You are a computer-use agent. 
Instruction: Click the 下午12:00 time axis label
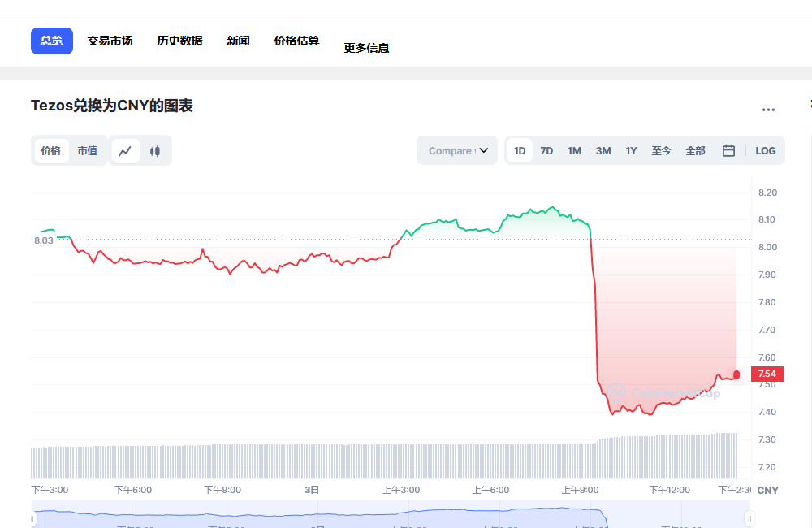670,490
